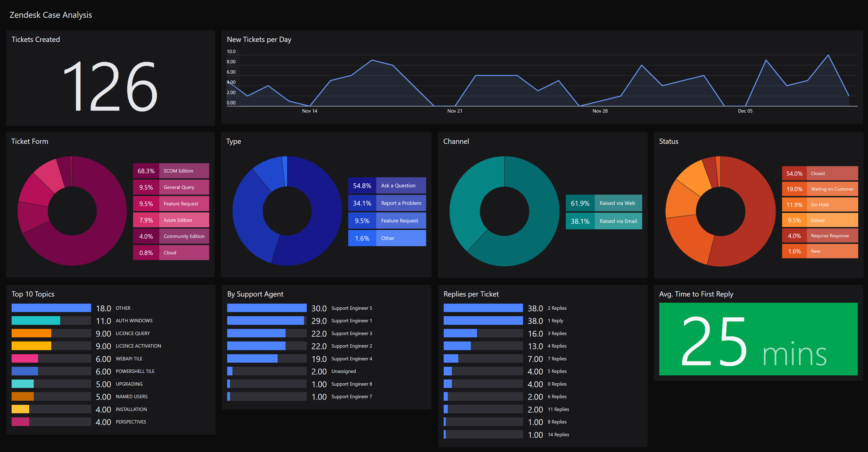
Task: Click the Requires Response legend item
Action: tap(820, 236)
